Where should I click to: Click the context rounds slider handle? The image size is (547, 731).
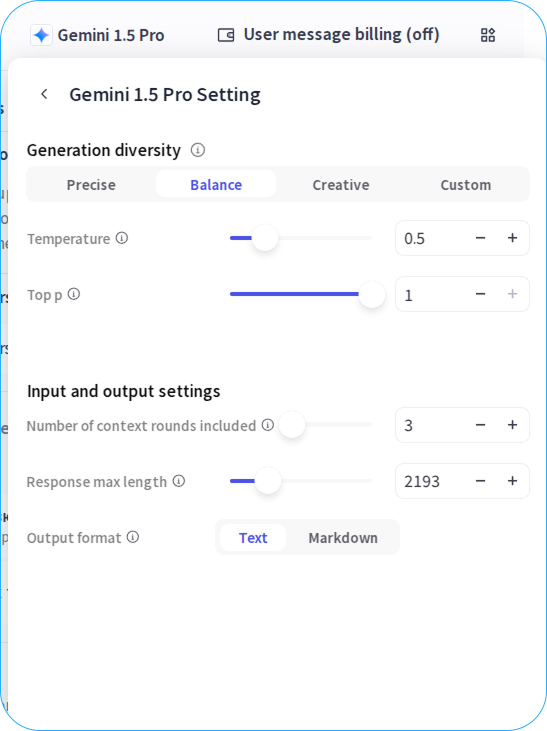click(292, 425)
